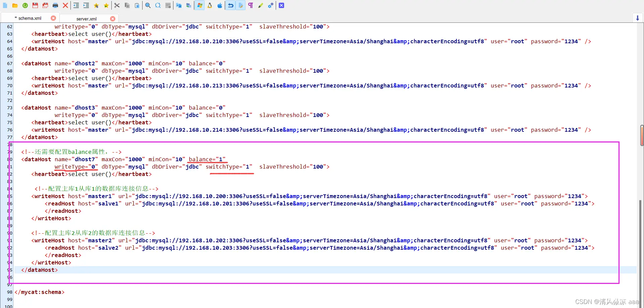The height and width of the screenshot is (308, 644).
Task: Click password="1234" on line 64
Action: click(x=556, y=41)
